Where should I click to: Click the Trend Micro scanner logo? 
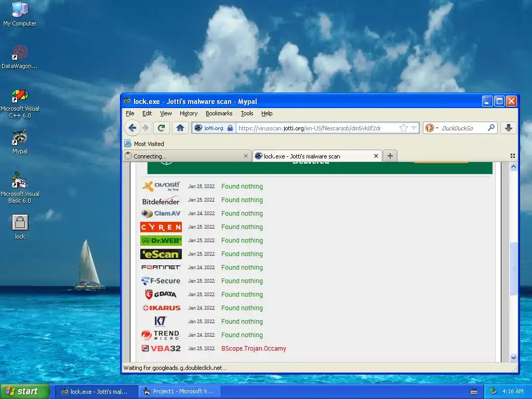point(160,335)
